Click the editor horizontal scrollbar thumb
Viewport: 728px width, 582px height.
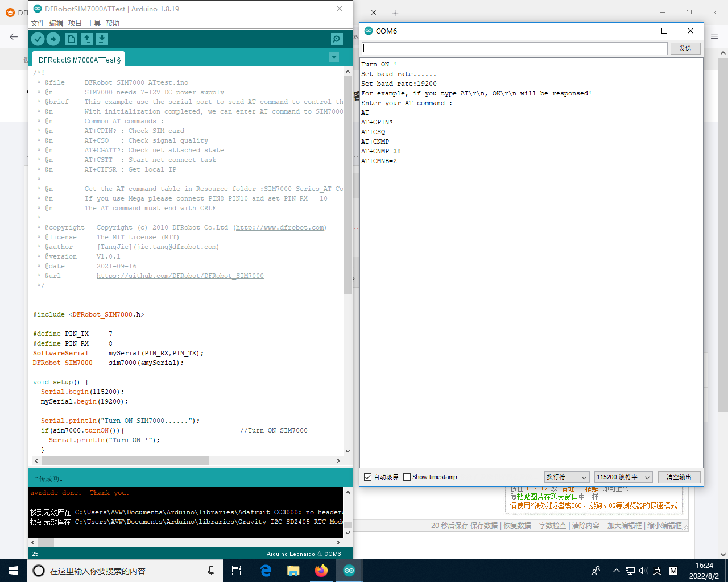[x=125, y=460]
